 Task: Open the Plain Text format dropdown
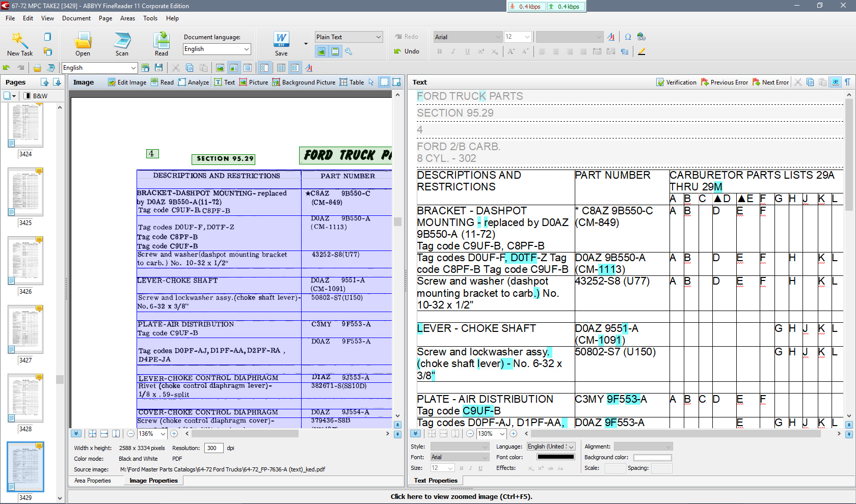pos(349,37)
